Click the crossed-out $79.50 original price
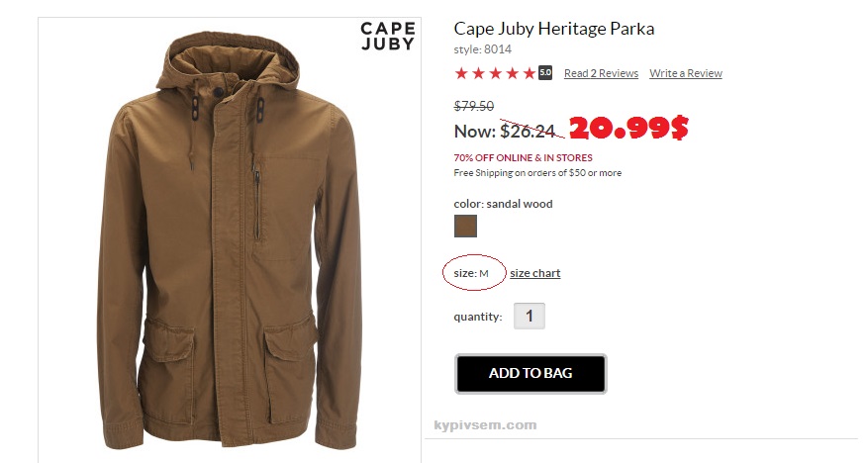 (x=474, y=106)
